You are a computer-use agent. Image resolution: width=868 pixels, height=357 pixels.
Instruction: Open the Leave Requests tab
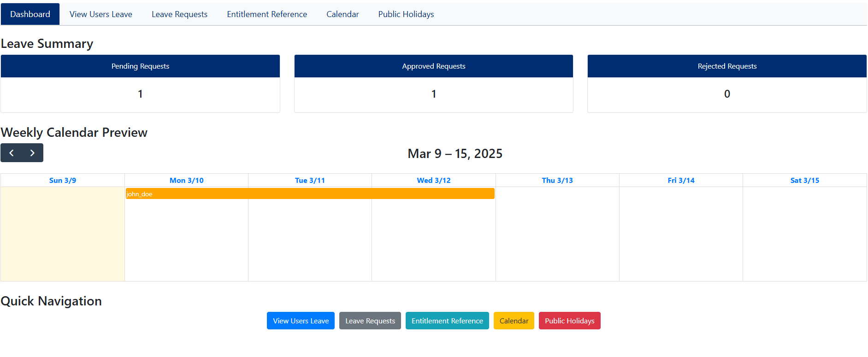coord(179,14)
